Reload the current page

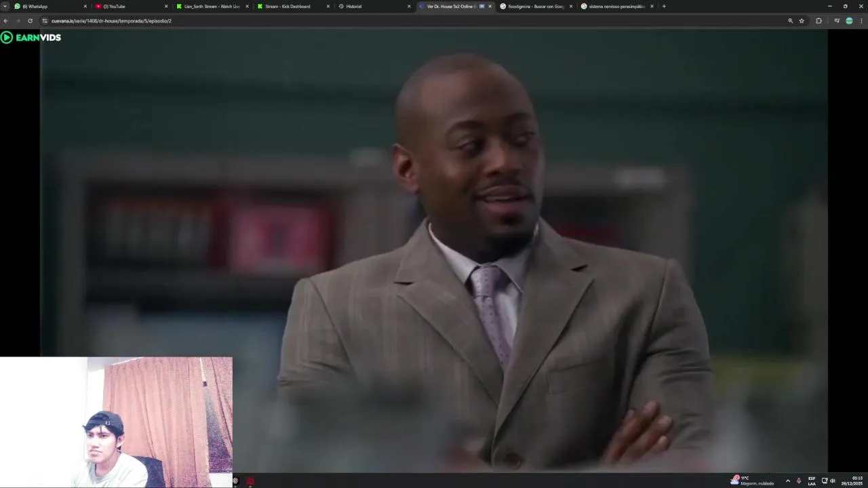coord(30,21)
